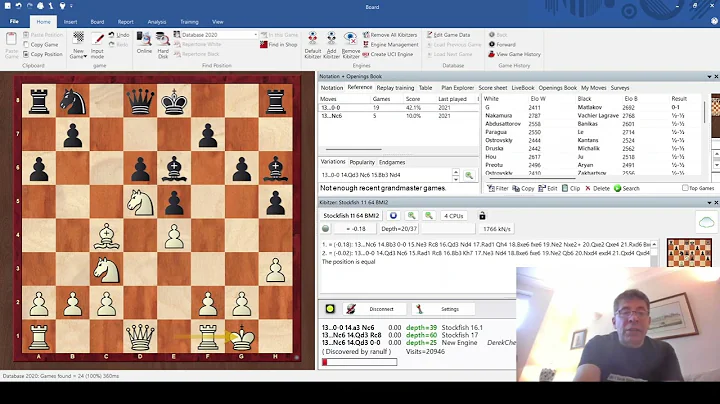This screenshot has width=720, height=404.
Task: Open Engine Management
Action: 390,45
